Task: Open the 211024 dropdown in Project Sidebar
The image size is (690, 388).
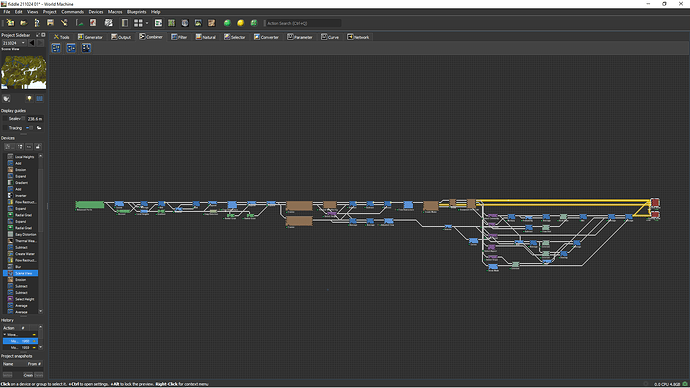Action: 14,43
